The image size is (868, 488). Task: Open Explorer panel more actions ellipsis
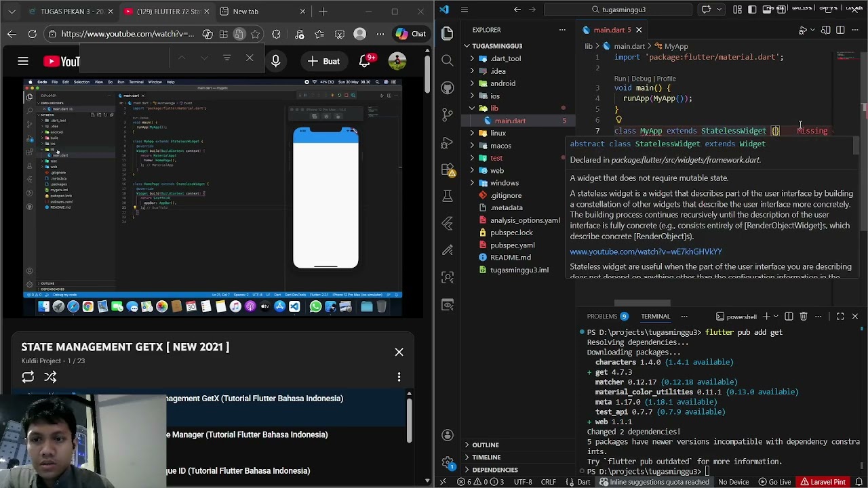coord(562,30)
